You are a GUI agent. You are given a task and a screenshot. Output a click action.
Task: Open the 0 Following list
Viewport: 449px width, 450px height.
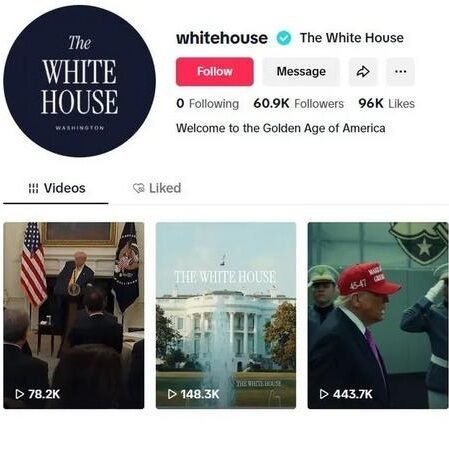pyautogui.click(x=208, y=104)
